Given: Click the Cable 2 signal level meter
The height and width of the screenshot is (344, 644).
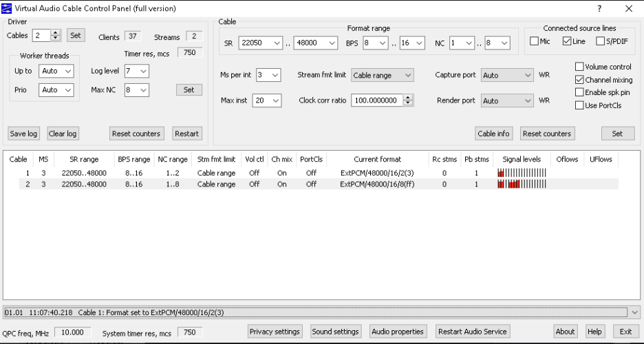Looking at the screenshot, I should coord(522,184).
